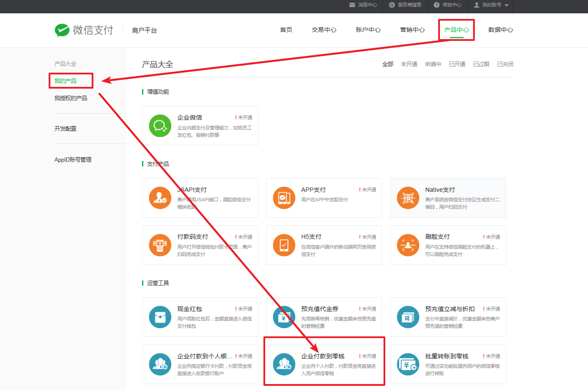Open 开发配置 in the sidebar
Viewport: 588px width, 391px height.
(x=65, y=129)
